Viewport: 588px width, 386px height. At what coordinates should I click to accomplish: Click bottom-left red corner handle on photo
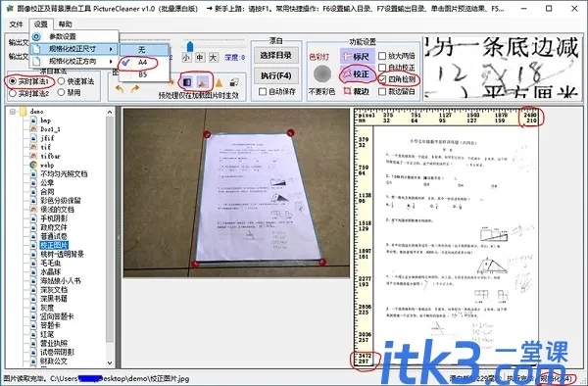(195, 265)
